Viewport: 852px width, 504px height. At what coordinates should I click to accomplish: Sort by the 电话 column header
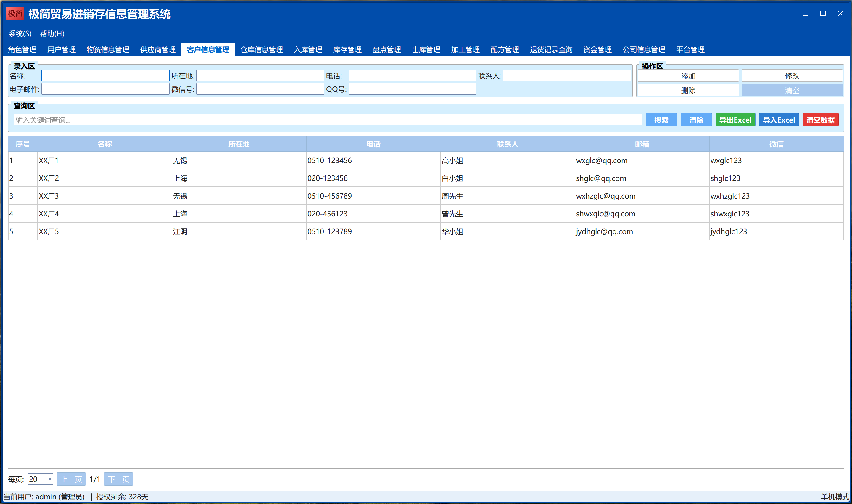(x=373, y=144)
